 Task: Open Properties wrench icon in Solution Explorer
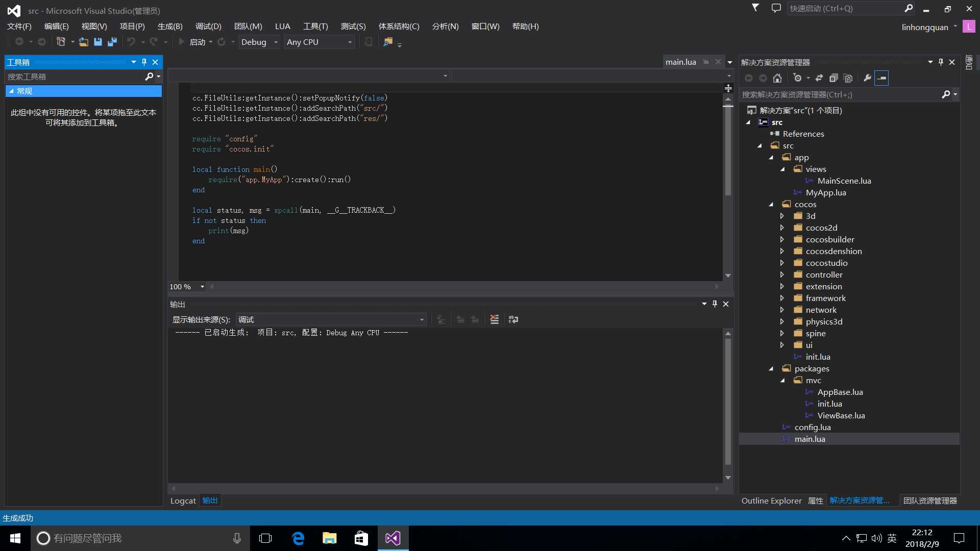click(867, 78)
